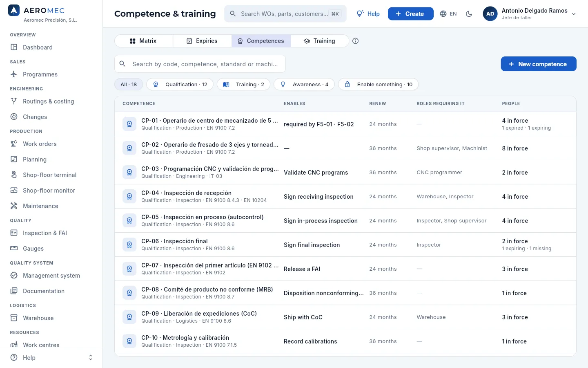Click the Create button

pyautogui.click(x=411, y=14)
